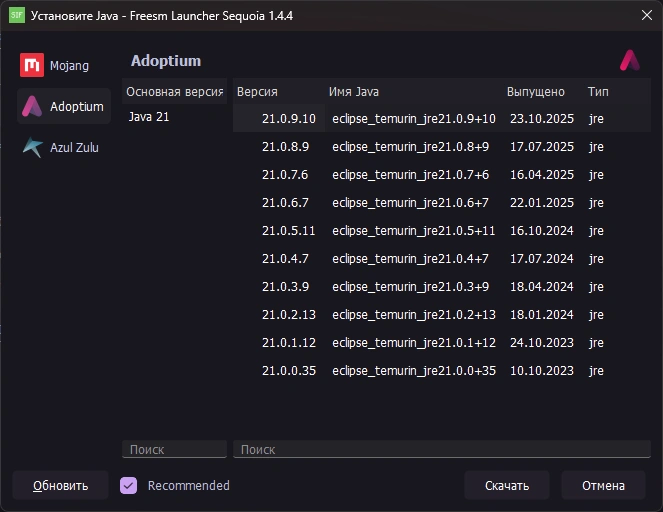Image resolution: width=663 pixels, height=512 pixels.
Task: Sort by the Версия column header
Action: tap(279, 91)
